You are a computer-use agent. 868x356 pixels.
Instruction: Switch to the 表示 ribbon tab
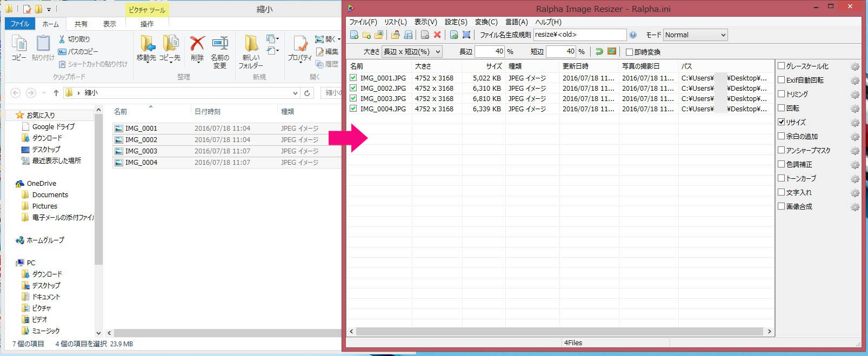[109, 24]
